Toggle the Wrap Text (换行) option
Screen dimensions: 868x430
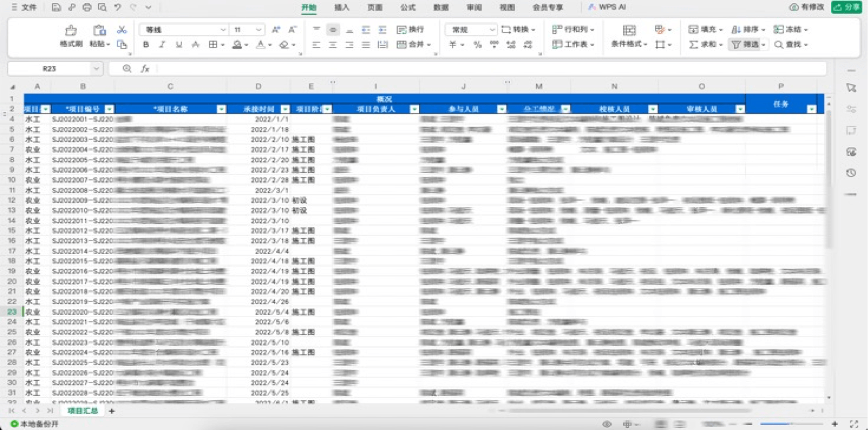click(x=410, y=30)
